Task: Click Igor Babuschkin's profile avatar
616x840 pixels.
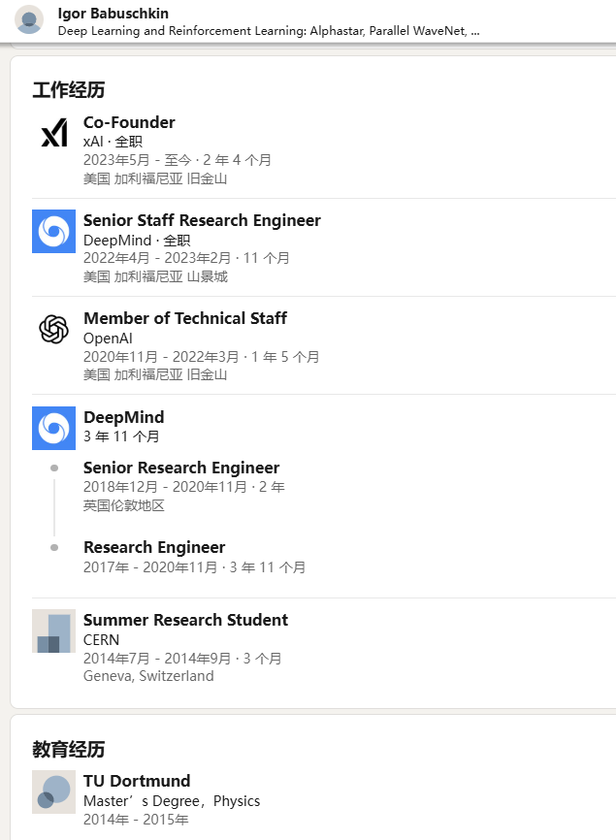Action: pyautogui.click(x=29, y=19)
